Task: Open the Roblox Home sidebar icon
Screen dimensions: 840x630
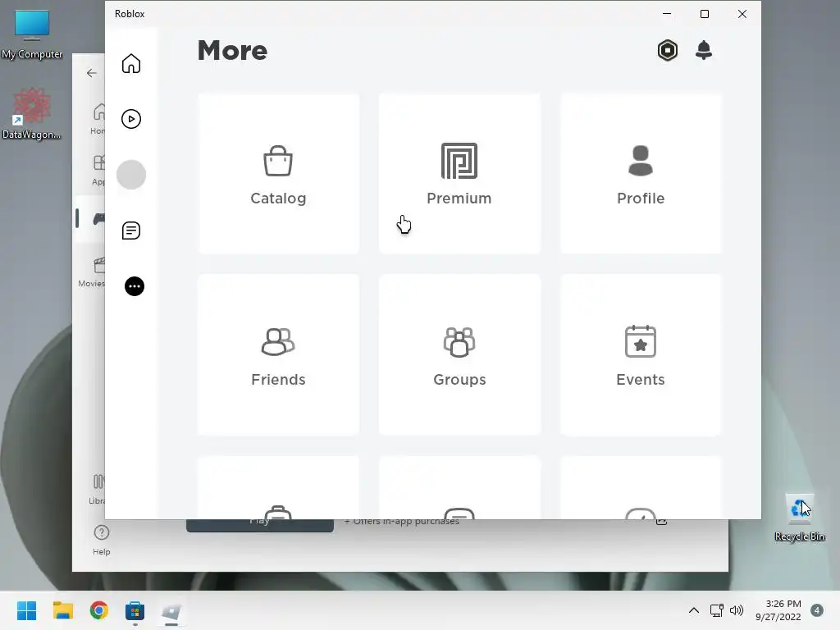Action: pos(130,63)
